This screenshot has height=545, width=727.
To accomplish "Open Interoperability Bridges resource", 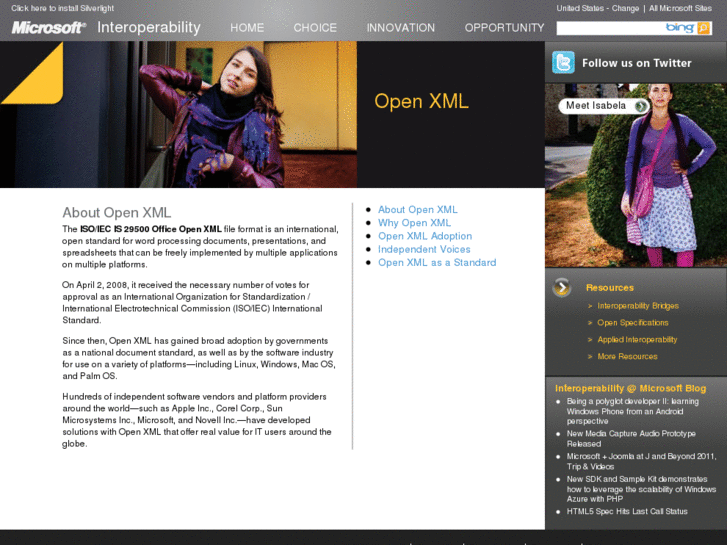I will click(x=638, y=306).
